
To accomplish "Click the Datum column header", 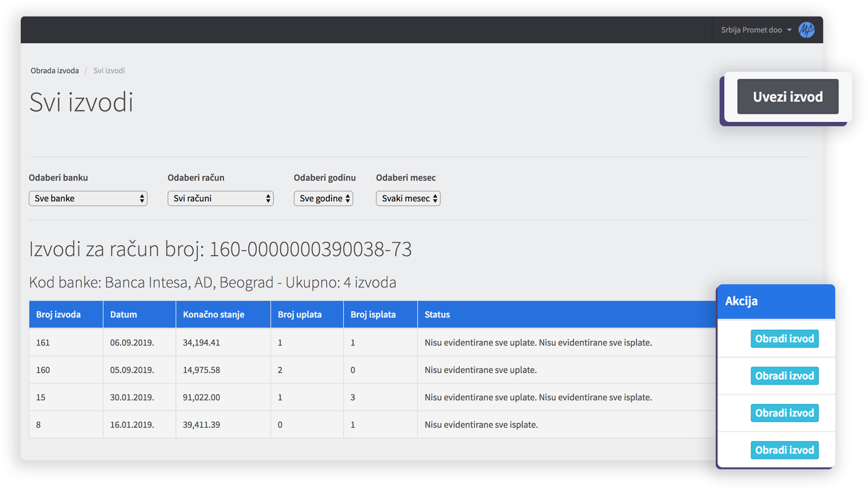I will (x=123, y=315).
